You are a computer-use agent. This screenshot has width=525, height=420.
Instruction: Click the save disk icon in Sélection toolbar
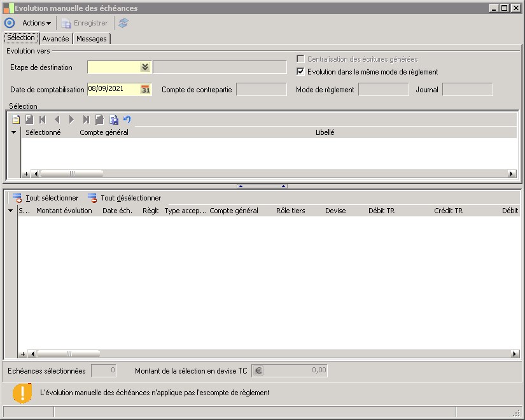[114, 119]
